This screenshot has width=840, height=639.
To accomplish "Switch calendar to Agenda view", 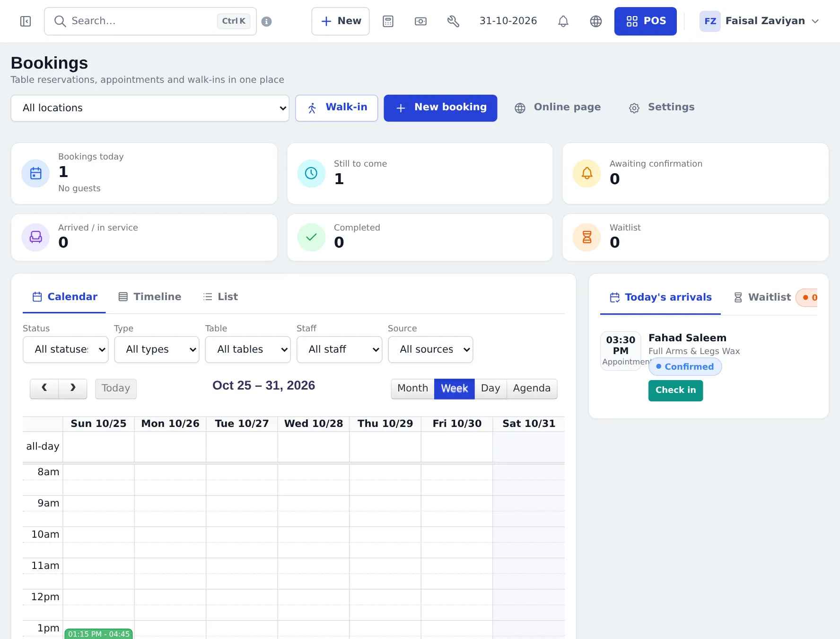I will (x=532, y=389).
